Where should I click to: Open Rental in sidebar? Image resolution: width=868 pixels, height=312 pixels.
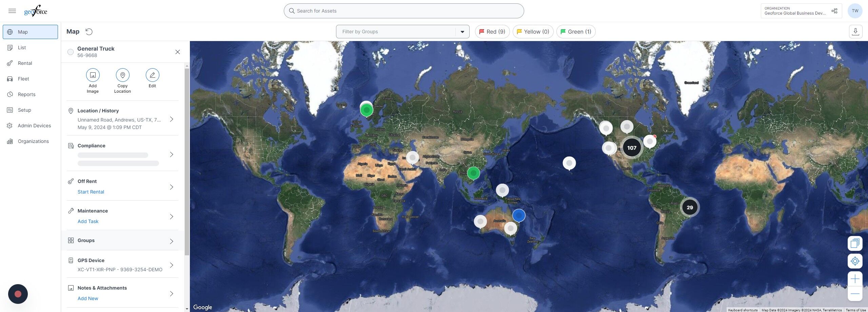tap(30, 63)
